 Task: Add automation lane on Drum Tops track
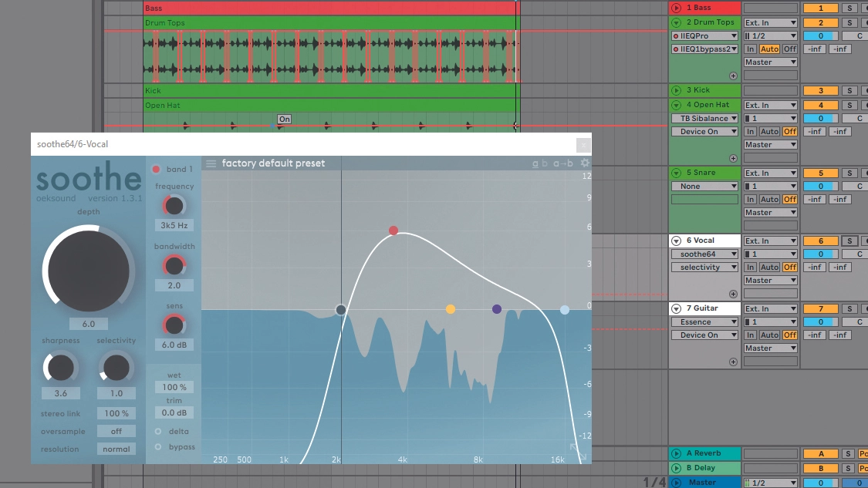[x=733, y=76]
